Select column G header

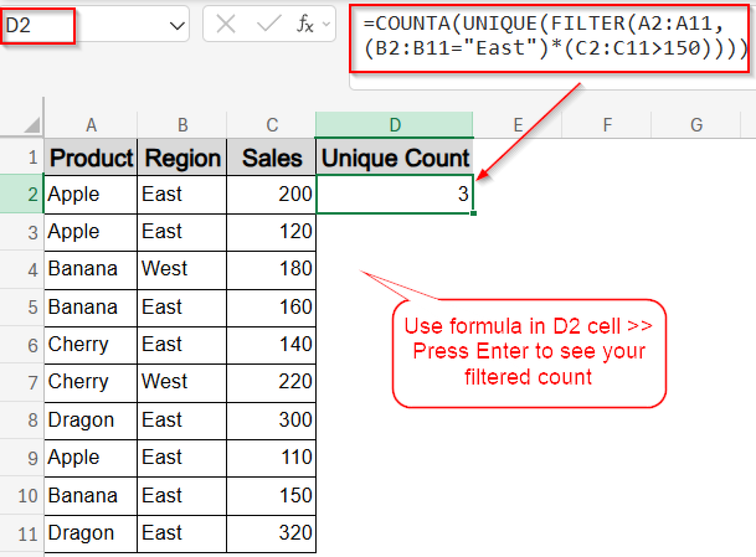pos(696,125)
